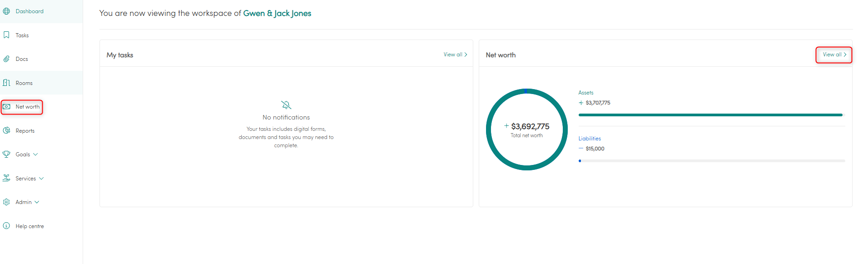Expand the Goals menu chevron
This screenshot has height=264, width=868.
point(36,154)
